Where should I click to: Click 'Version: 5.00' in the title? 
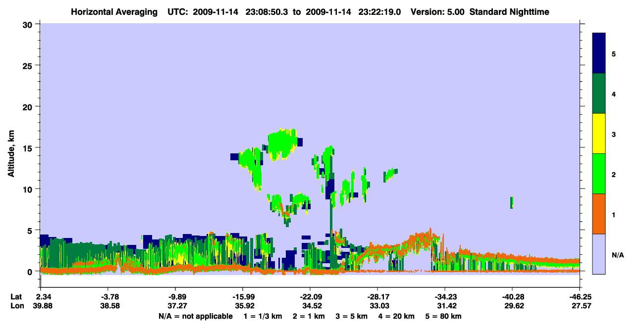click(x=438, y=11)
